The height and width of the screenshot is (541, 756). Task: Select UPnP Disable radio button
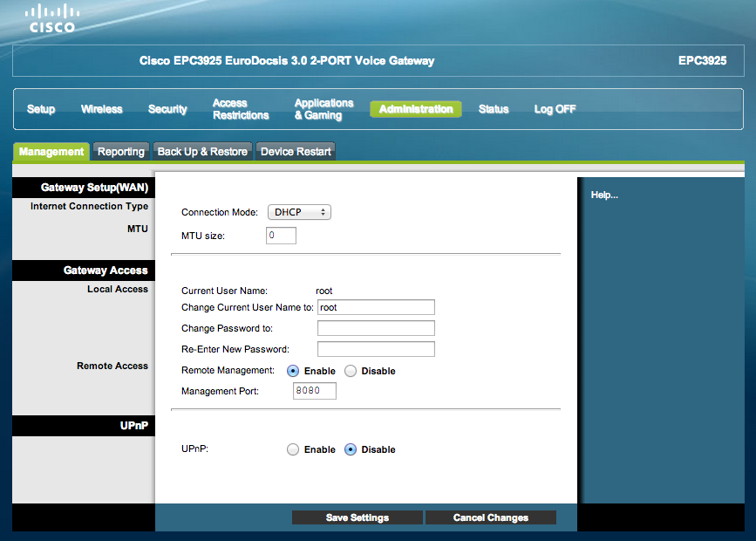(351, 449)
